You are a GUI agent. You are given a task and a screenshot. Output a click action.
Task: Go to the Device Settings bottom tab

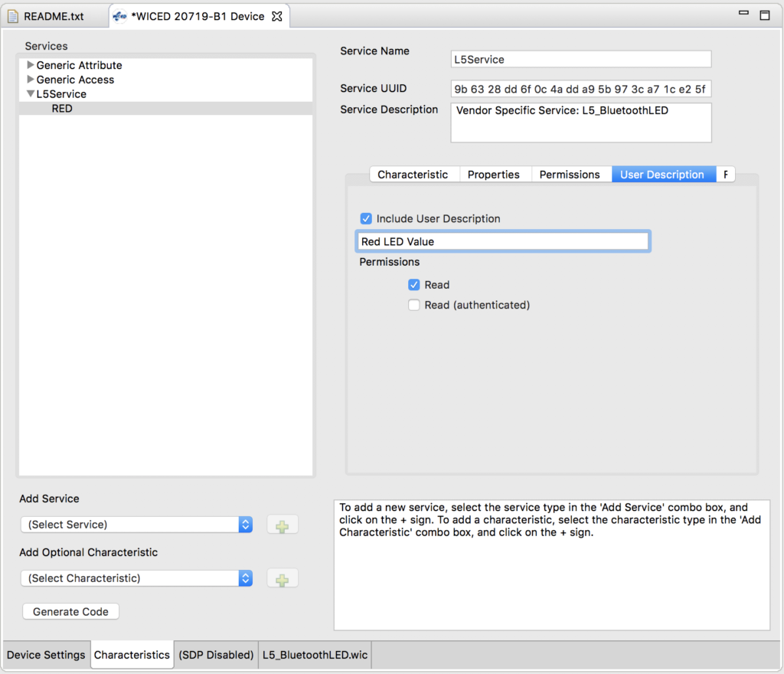pos(46,655)
